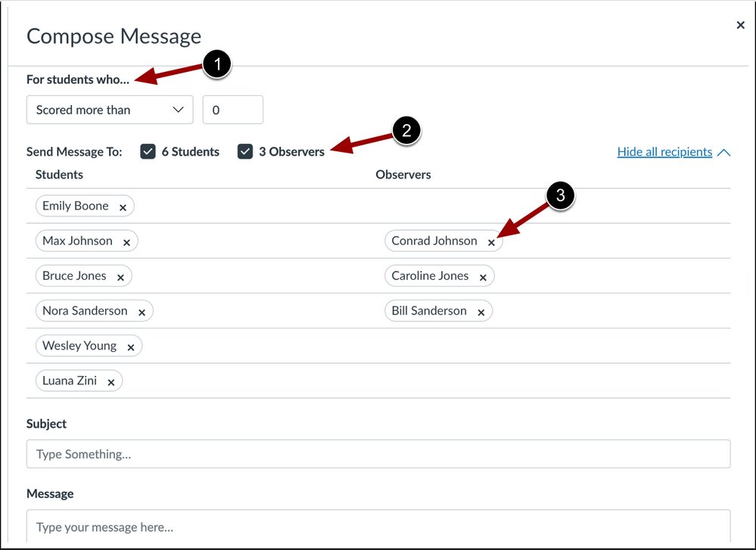Remove Max Johnson from the student list
The width and height of the screenshot is (756, 550).
127,242
